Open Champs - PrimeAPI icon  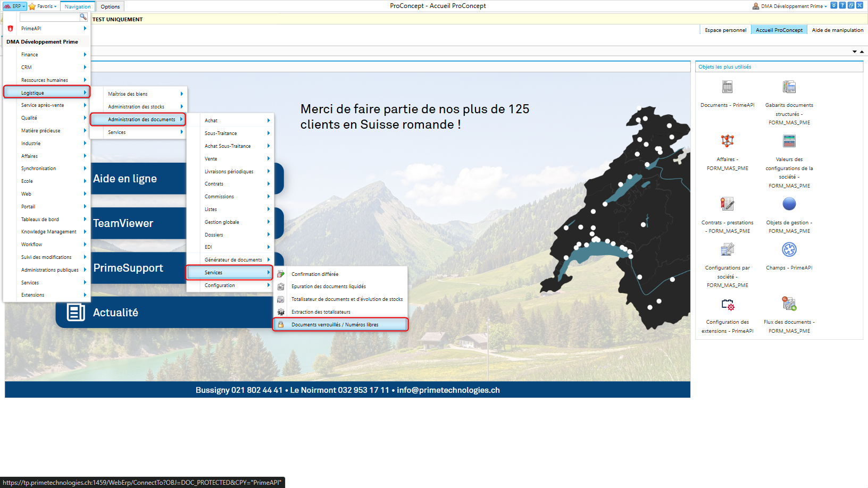click(x=789, y=250)
